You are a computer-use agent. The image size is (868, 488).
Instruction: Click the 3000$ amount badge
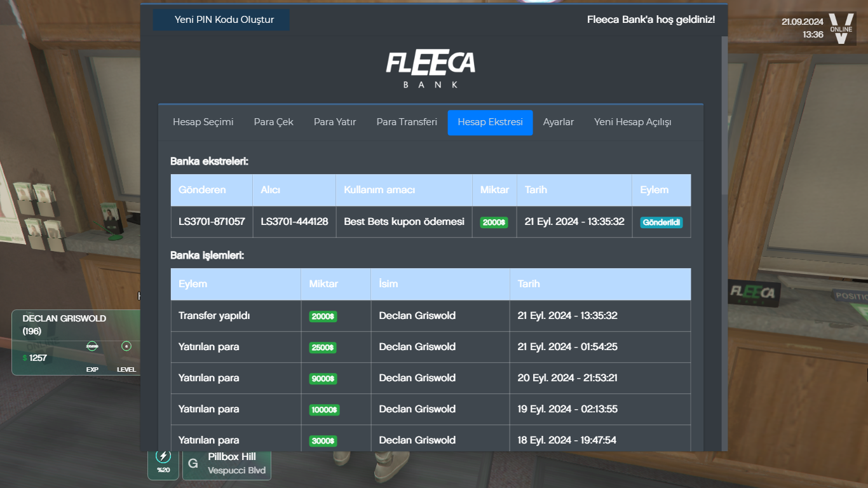[x=323, y=441]
